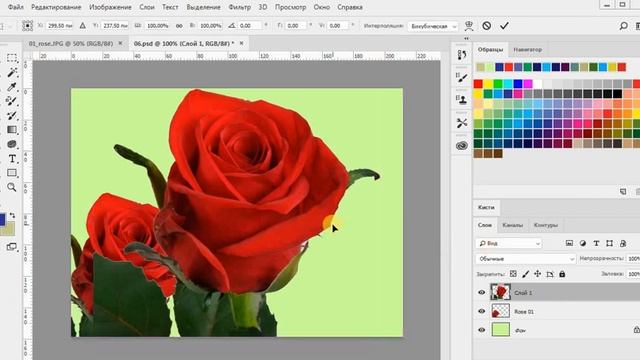Image resolution: width=640 pixels, height=360 pixels.
Task: Swap foreground and background colors
Action: point(12,215)
